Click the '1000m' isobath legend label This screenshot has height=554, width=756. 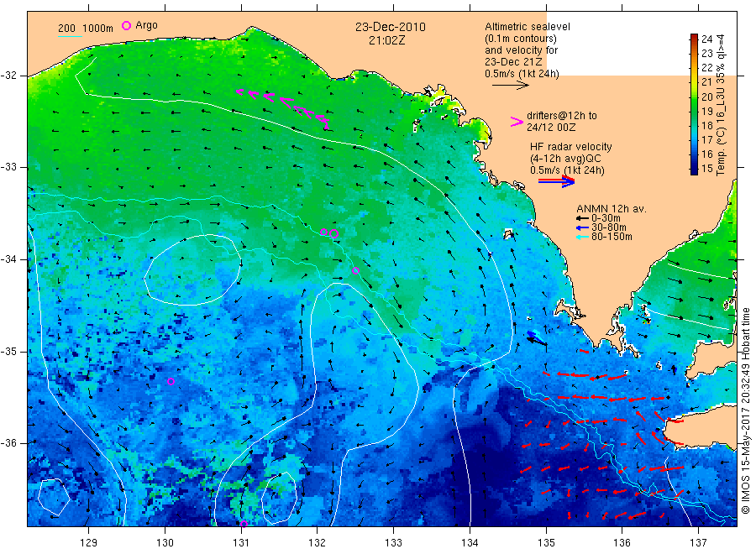98,29
